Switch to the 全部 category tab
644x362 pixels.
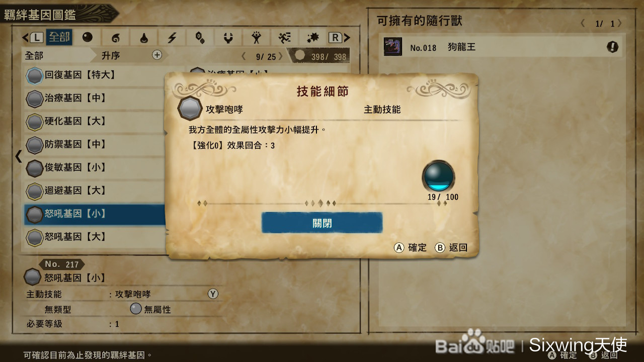(x=59, y=38)
